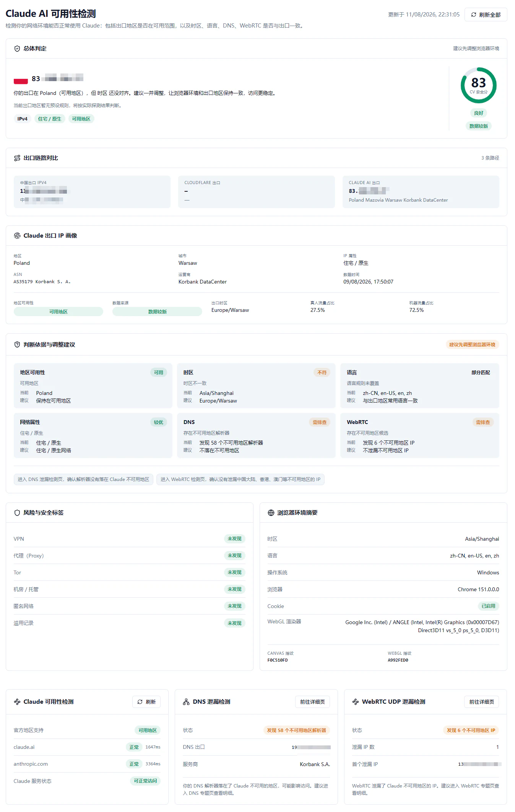Screen dimensions: 515x812
Task: Click the red flag icon beside the IP
Action: tap(21, 81)
